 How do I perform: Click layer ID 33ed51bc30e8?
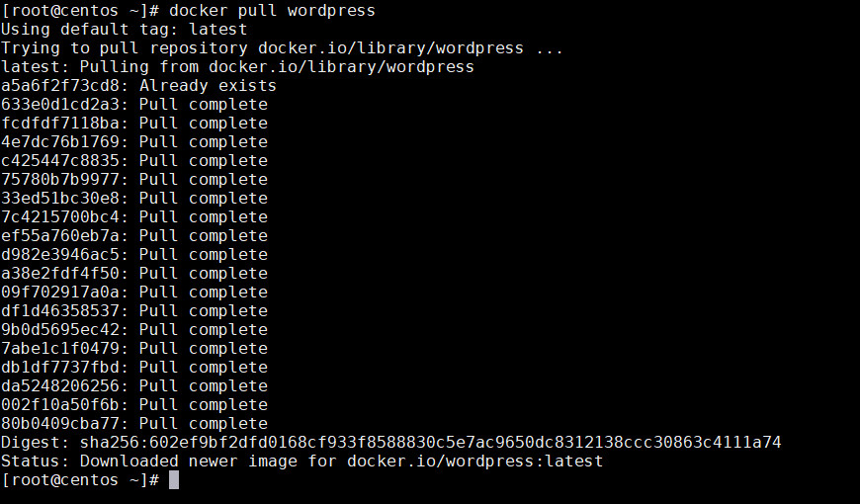coord(64,199)
